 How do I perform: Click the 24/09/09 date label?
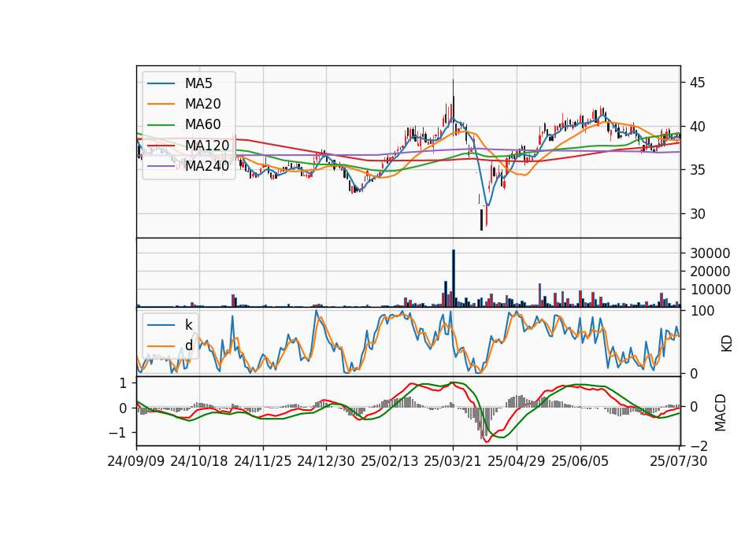(136, 461)
